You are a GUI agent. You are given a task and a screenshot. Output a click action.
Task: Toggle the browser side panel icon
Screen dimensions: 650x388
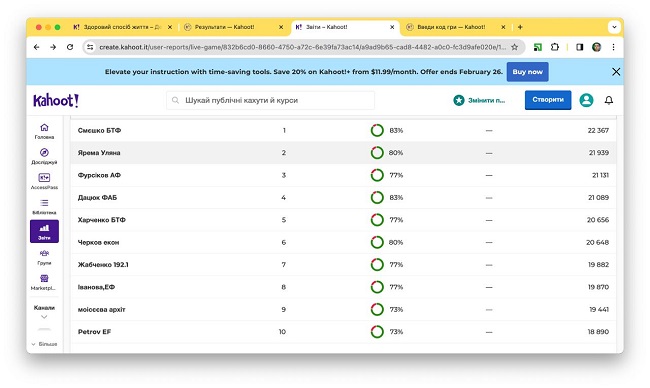tap(580, 47)
